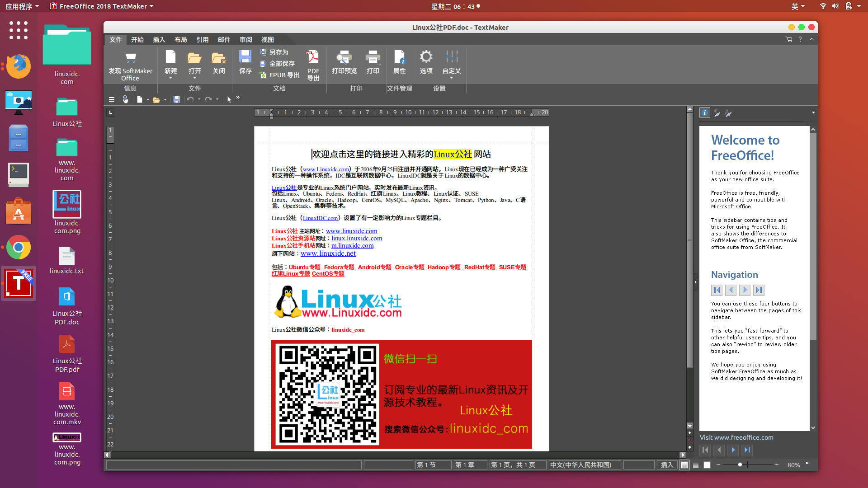Click the document vertical scrollbar thumb

690,240
